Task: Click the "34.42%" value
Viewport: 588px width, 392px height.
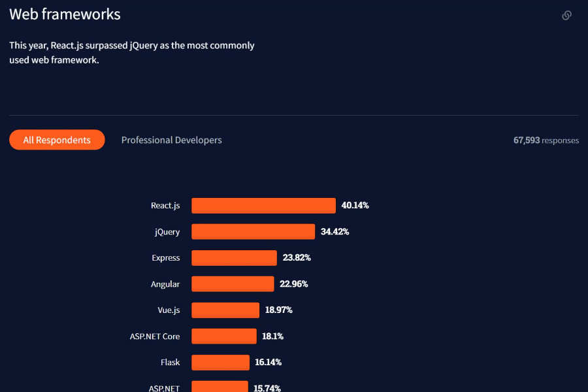Action: click(x=335, y=231)
